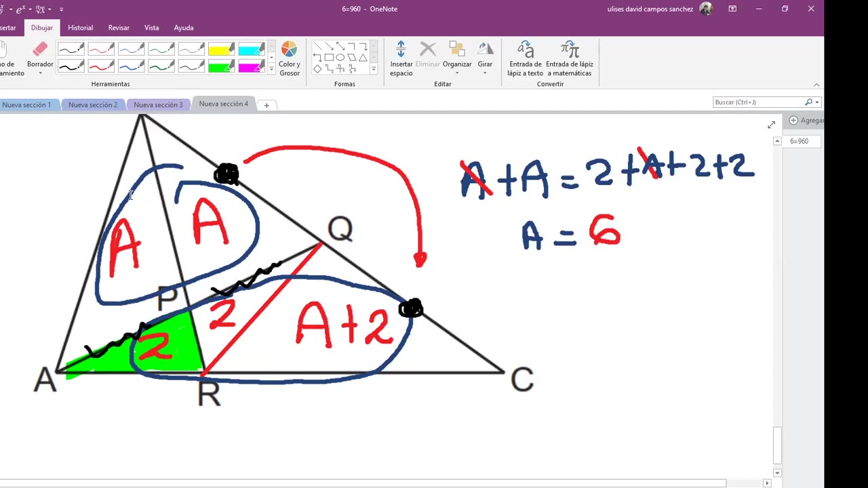The image size is (868, 488).
Task: Go to Nueva sección 1 tab
Action: (x=27, y=105)
